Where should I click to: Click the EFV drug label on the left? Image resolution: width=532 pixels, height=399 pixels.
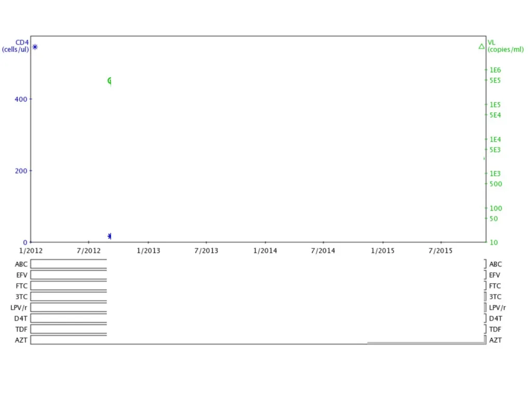(x=22, y=275)
